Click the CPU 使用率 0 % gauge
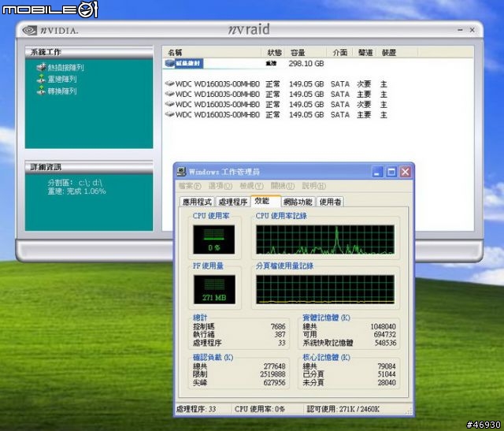 tap(213, 240)
